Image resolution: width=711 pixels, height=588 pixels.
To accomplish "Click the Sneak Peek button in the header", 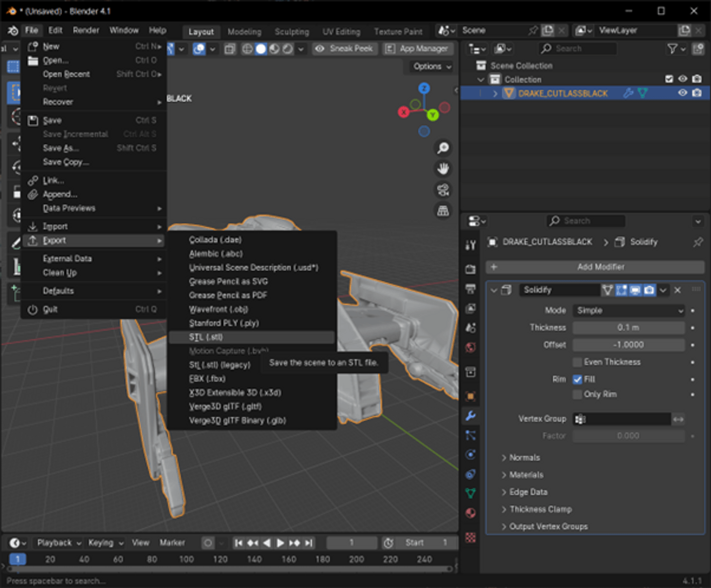I will (x=344, y=49).
